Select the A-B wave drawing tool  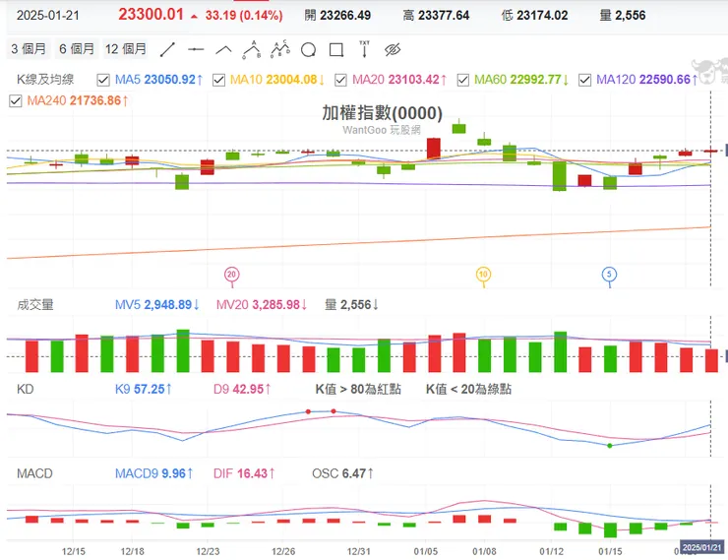tap(252, 49)
